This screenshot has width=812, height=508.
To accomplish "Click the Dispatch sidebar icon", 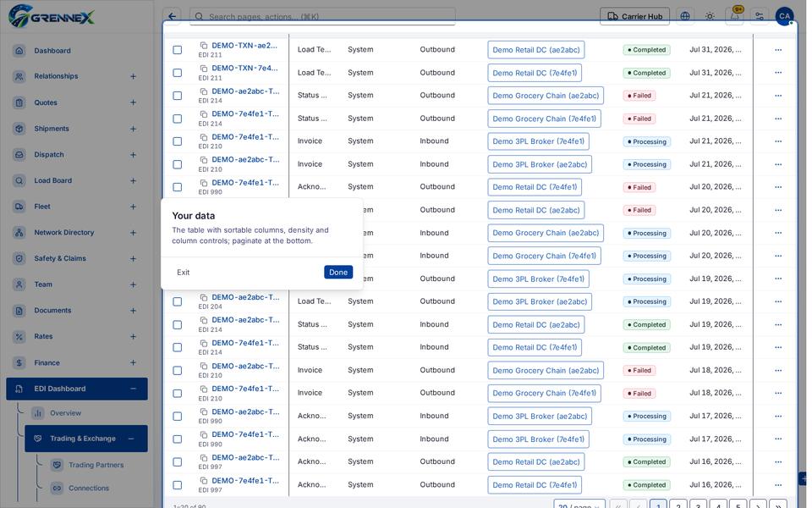I will [19, 154].
